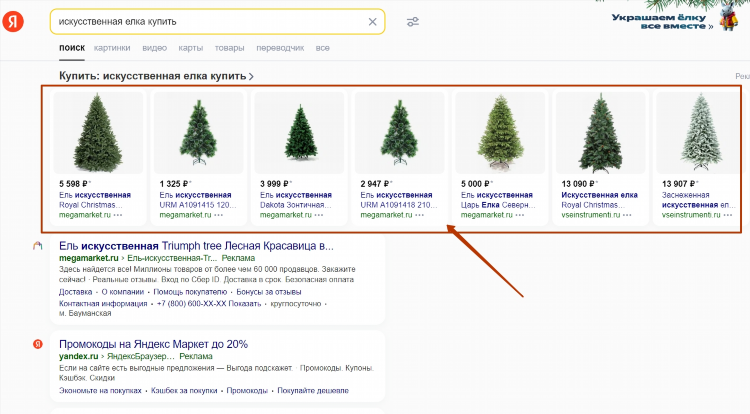Image resolution: width=750 pixels, height=414 pixels.
Task: Open the О компании sitelink
Action: pos(122,292)
